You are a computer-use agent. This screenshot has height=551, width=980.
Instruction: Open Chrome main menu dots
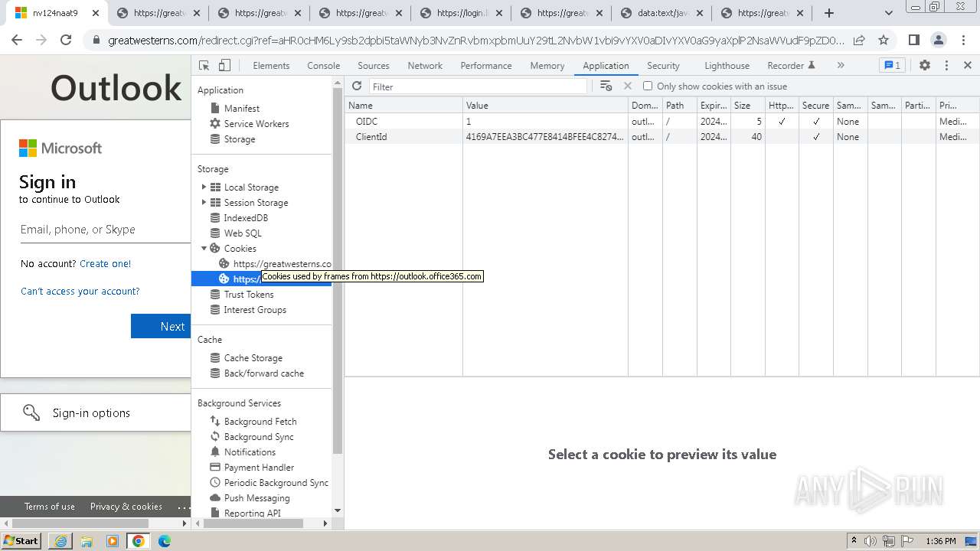(963, 41)
